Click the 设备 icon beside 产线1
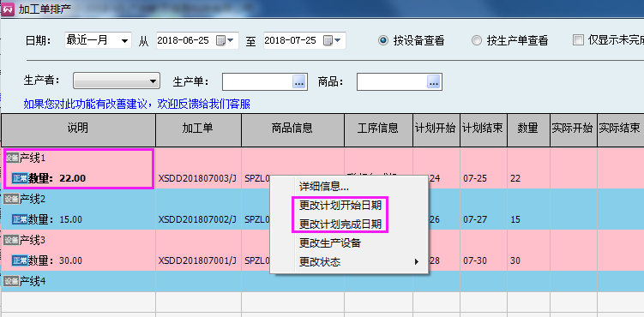This screenshot has height=317, width=644. coord(11,158)
